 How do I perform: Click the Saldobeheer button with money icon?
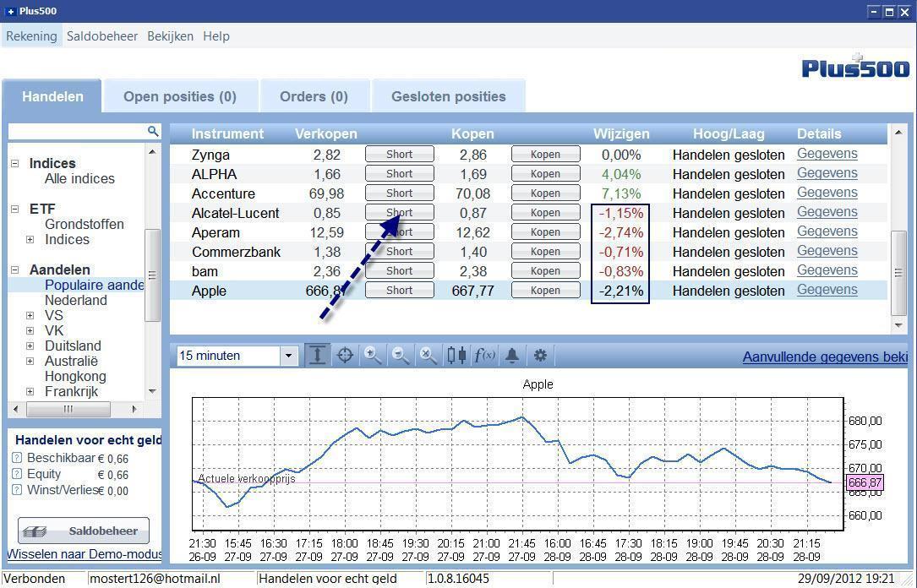point(83,531)
